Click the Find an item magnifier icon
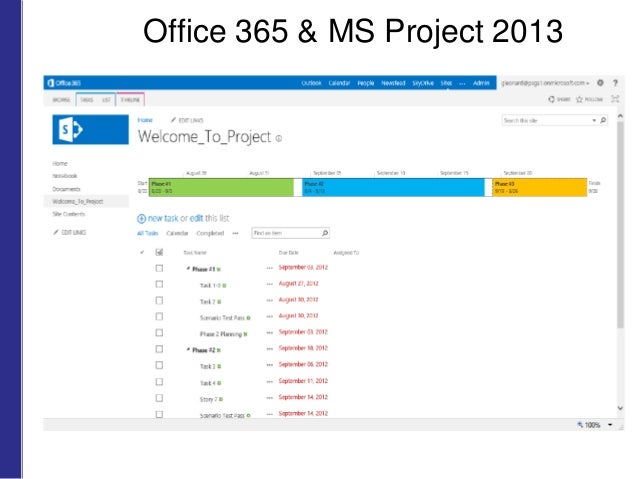This screenshot has height=479, width=638. pos(325,233)
